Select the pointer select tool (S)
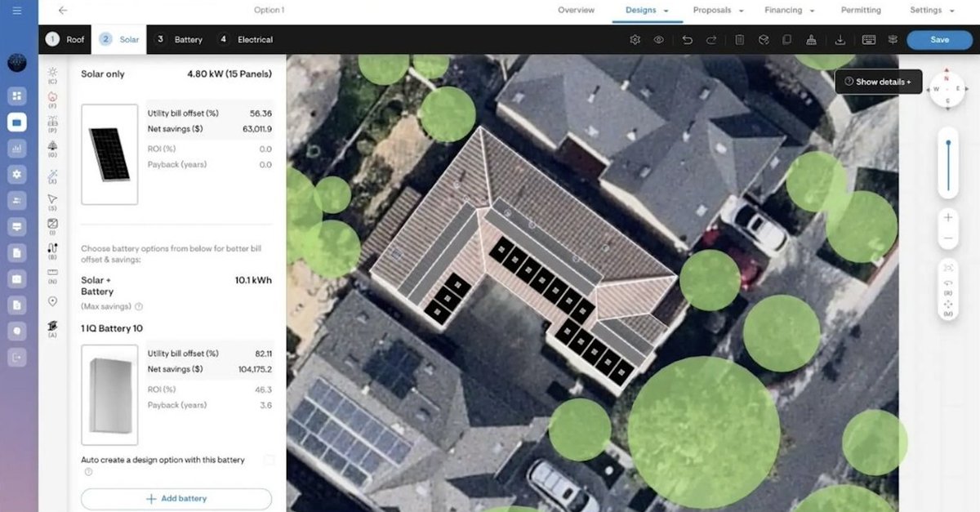The height and width of the screenshot is (512, 980). tap(52, 201)
